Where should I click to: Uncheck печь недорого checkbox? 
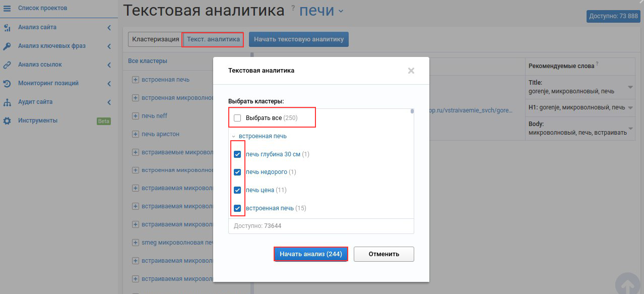tap(237, 172)
